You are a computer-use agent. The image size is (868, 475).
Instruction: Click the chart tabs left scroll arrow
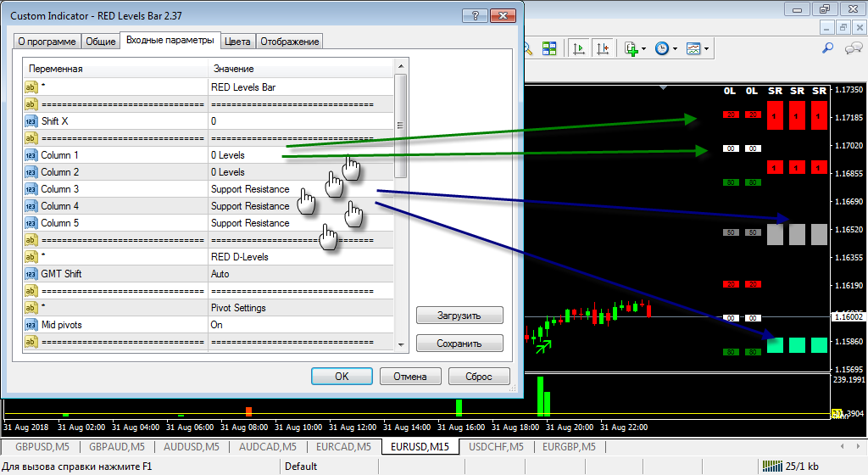[x=843, y=446]
